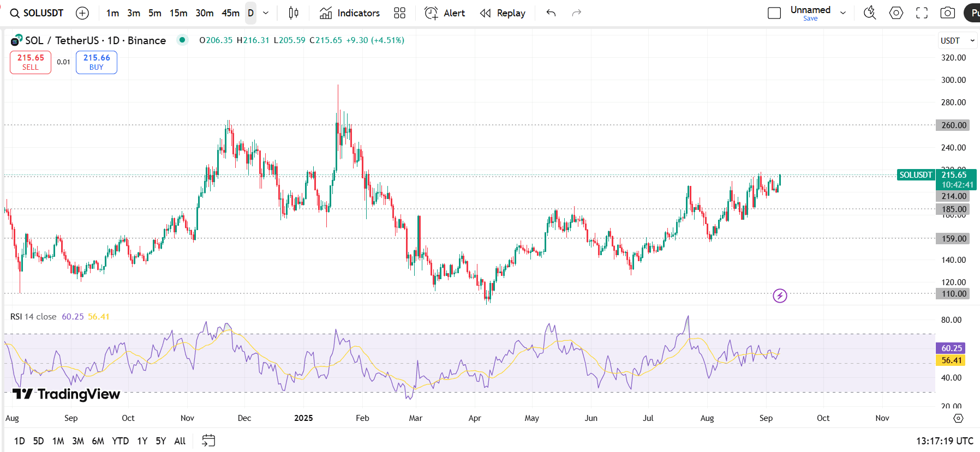Take a chart snapshot with the camera
Screen dimensions: 980x452
pos(948,13)
